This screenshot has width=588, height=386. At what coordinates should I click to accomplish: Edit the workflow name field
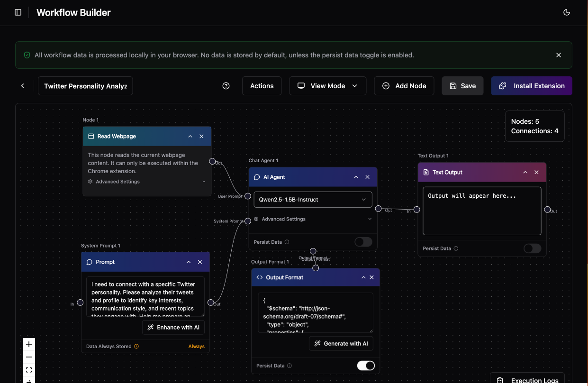[85, 86]
